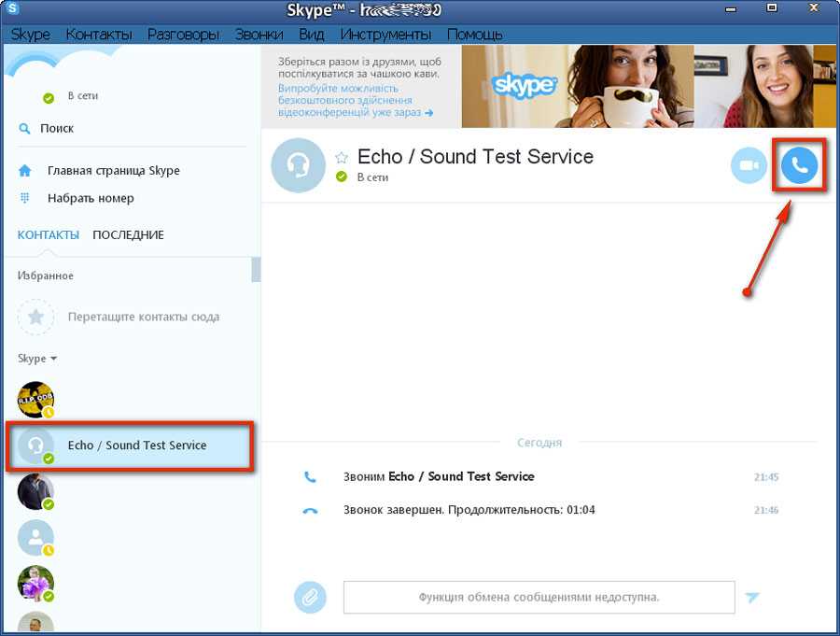The height and width of the screenshot is (636, 840).
Task: Start a video call with the camera button
Action: click(x=749, y=165)
